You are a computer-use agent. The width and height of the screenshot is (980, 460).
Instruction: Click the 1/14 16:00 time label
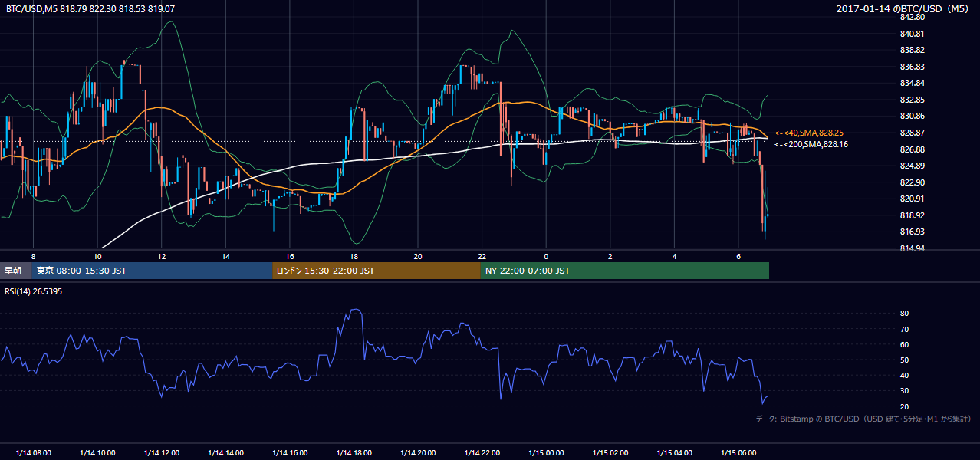coord(290,452)
